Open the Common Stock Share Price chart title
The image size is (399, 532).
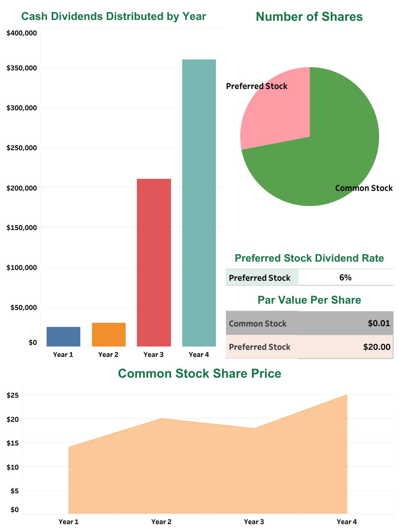pyautogui.click(x=200, y=374)
